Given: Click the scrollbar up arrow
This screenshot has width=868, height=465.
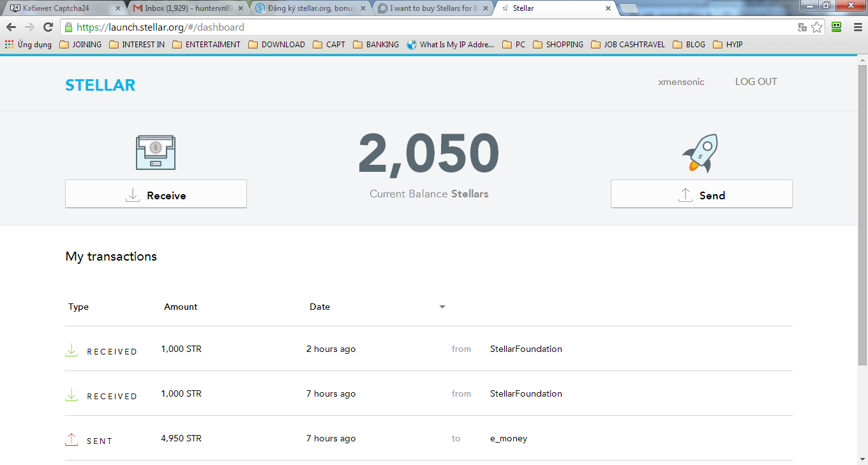Looking at the screenshot, I should pyautogui.click(x=862, y=59).
